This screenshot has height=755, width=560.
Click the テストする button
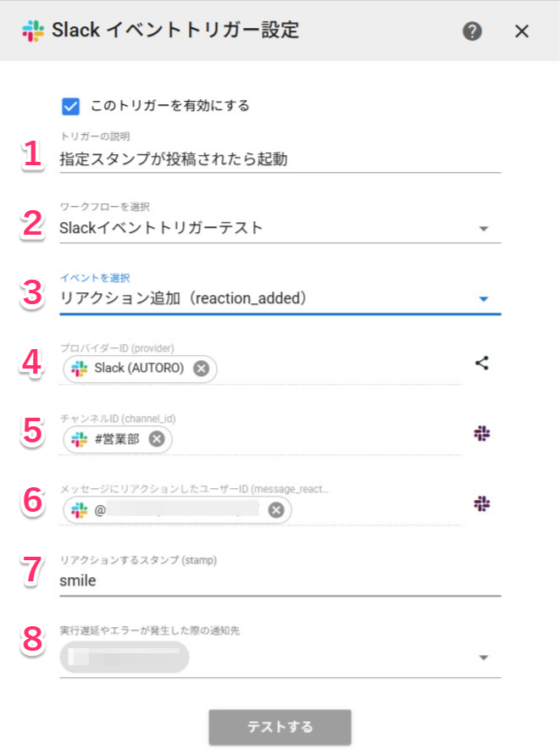click(x=280, y=727)
